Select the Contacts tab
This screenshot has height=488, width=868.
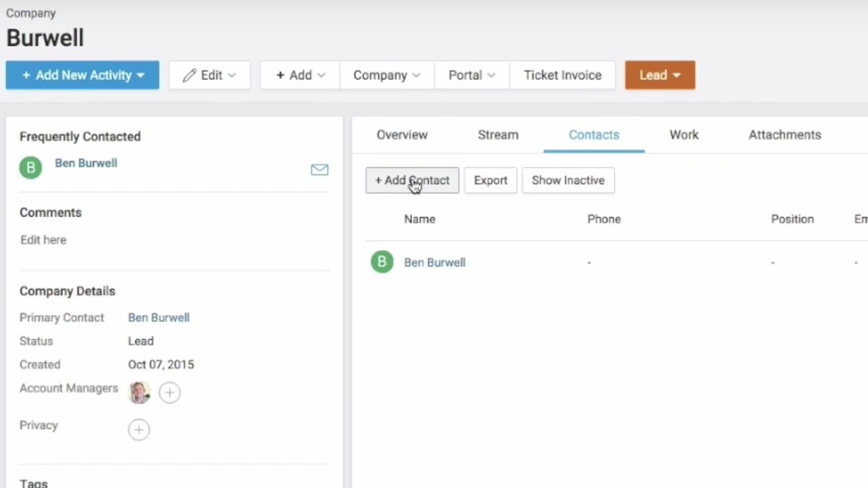pos(594,135)
